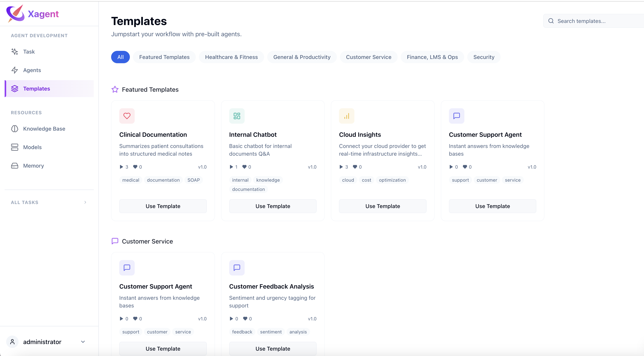Open Agents from the sidebar
The height and width of the screenshot is (356, 644).
32,70
